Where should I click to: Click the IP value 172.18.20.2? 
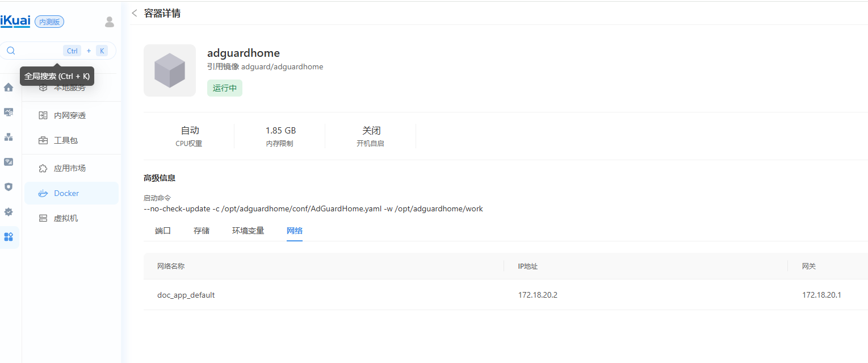click(538, 295)
